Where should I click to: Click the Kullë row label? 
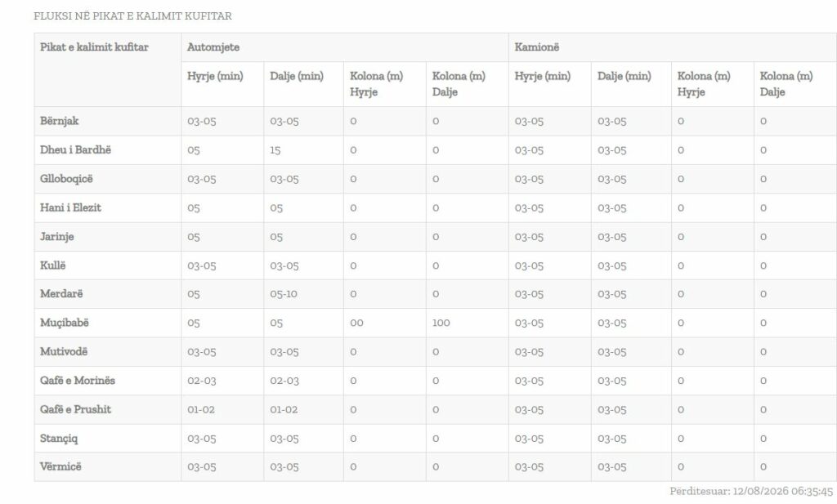coord(53,265)
